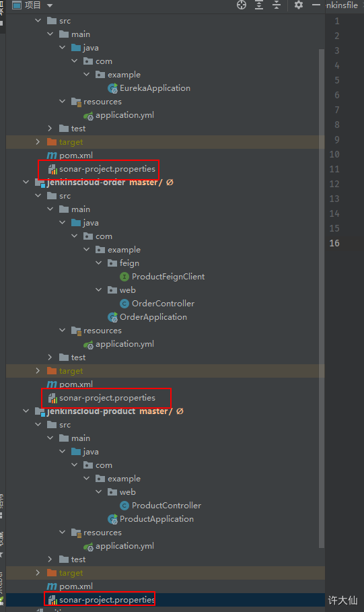
Task: Select the test folder in jenkinscloud-product
Action: (78, 559)
